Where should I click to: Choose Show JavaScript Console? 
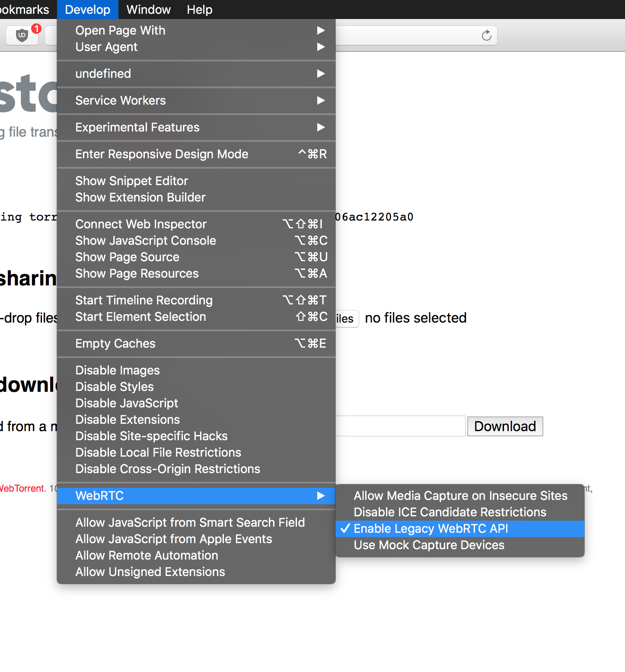pos(196,240)
